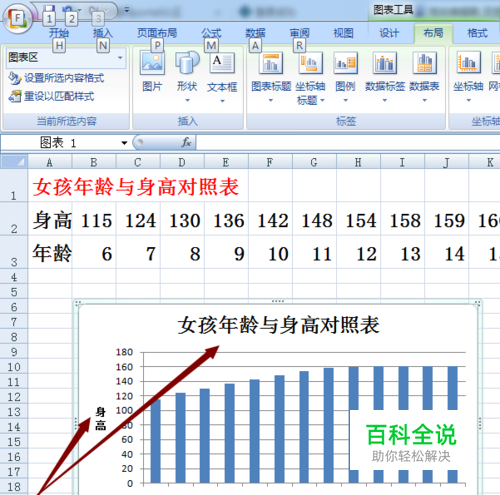Open the 数据表 data table options
The height and width of the screenshot is (495, 500).
[424, 71]
